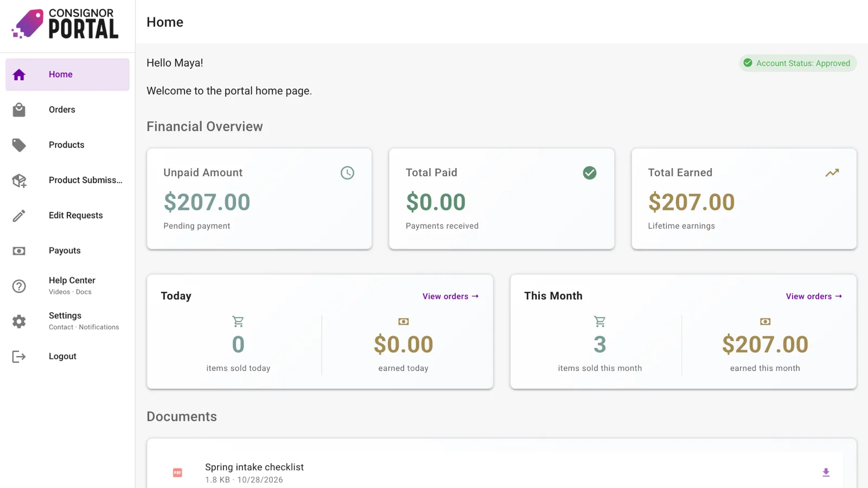Click the Spring intake checklist file name
868x488 pixels.
tap(254, 467)
